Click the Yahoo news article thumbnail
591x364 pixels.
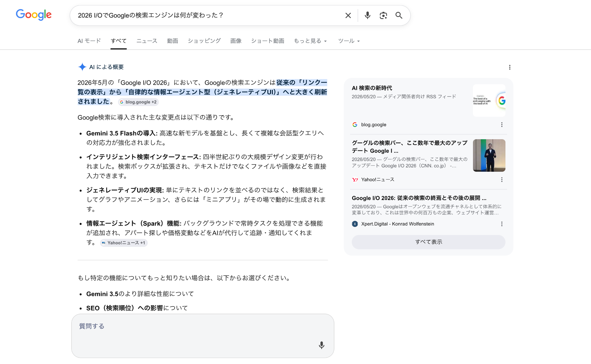pyautogui.click(x=489, y=155)
